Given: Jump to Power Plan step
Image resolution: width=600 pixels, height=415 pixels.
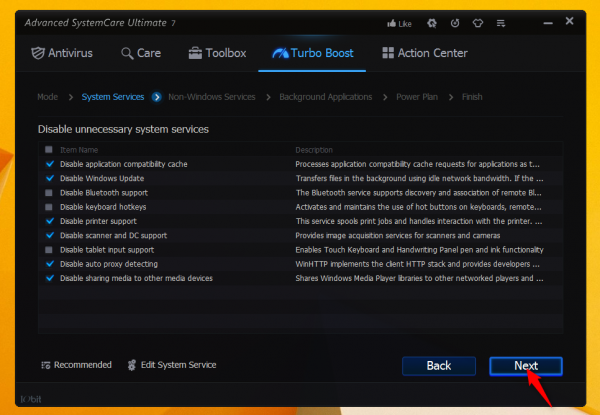Looking at the screenshot, I should click(417, 97).
